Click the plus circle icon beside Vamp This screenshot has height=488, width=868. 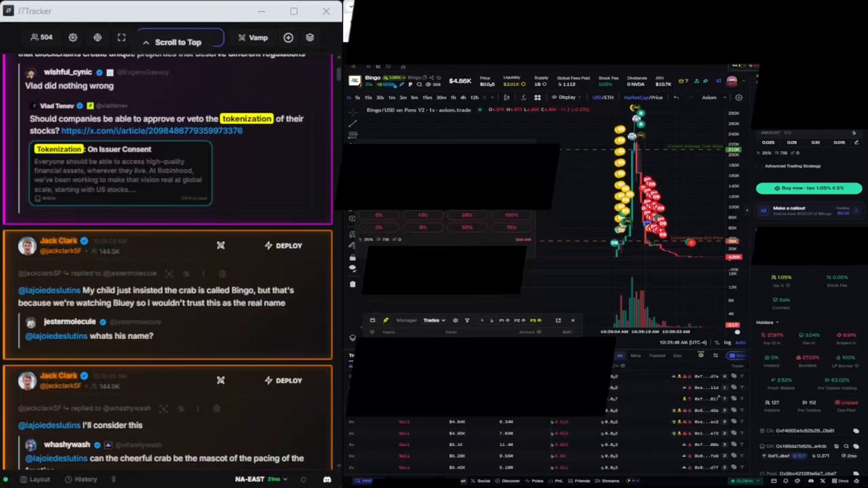point(288,38)
